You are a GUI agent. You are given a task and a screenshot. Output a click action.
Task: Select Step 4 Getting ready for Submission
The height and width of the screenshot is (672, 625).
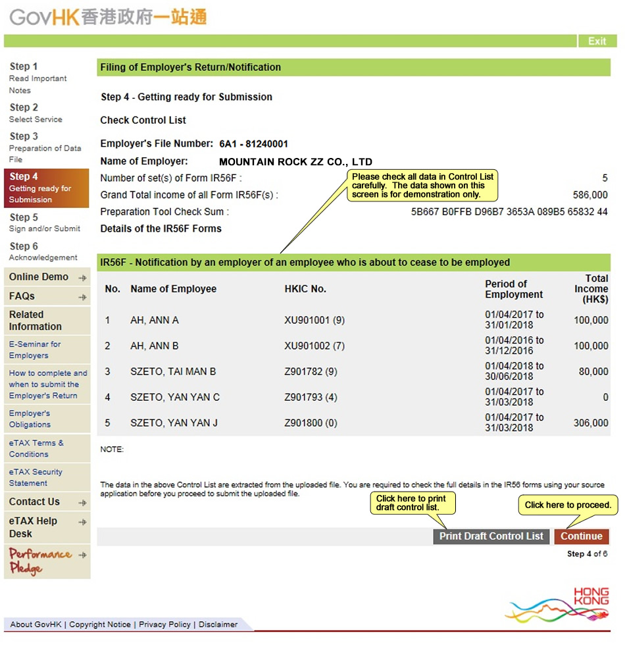click(x=46, y=188)
